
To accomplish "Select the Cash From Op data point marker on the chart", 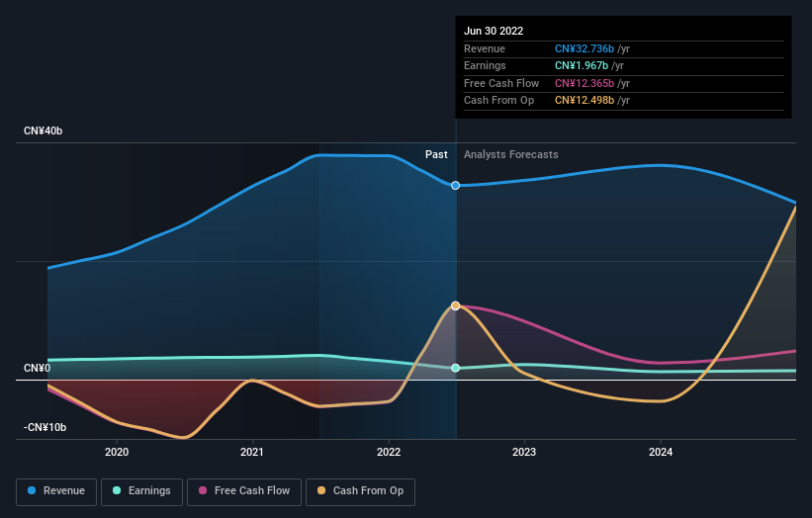I will pos(455,305).
